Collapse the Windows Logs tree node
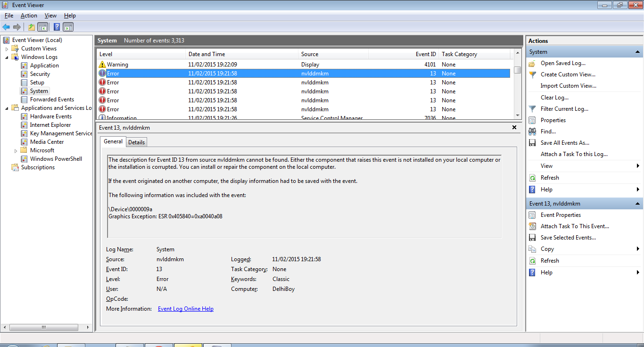This screenshot has width=644, height=347. 7,57
